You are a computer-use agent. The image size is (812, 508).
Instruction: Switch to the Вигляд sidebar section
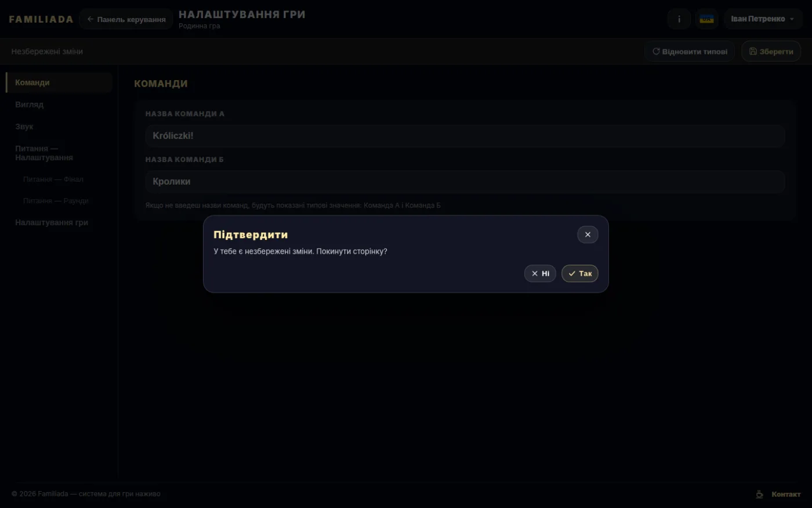pyautogui.click(x=59, y=105)
